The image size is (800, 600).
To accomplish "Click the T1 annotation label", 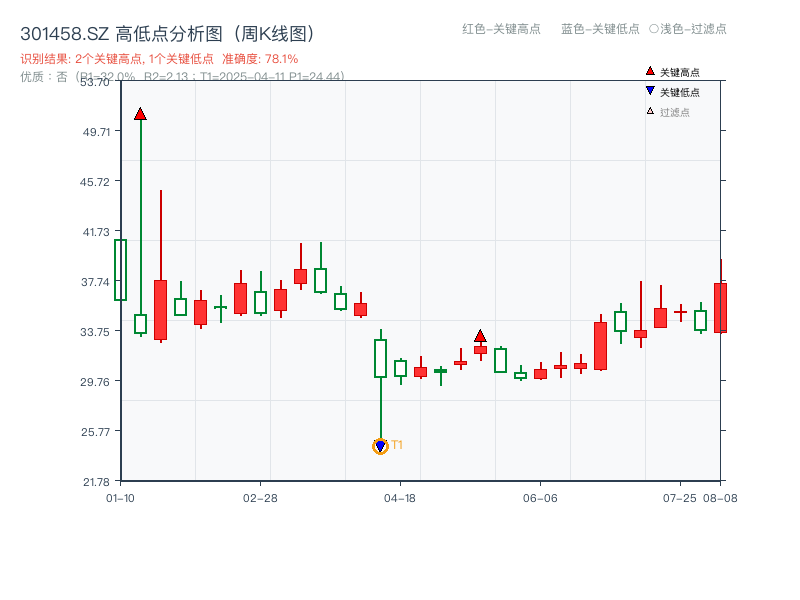I will pyautogui.click(x=397, y=443).
